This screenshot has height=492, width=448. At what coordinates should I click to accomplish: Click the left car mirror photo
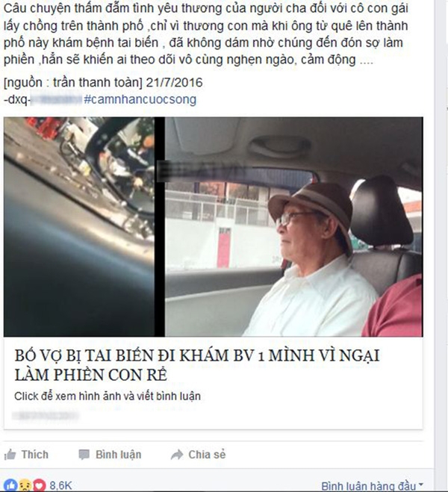pyautogui.click(x=79, y=226)
